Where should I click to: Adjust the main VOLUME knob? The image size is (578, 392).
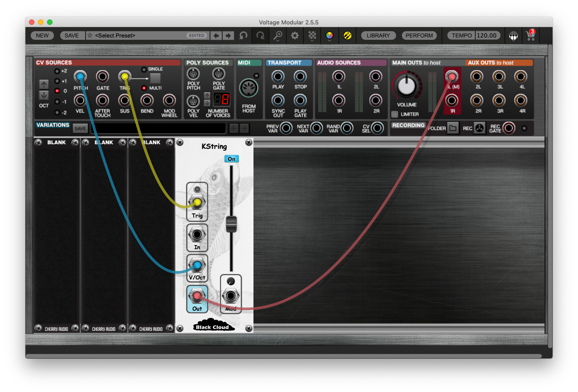tap(406, 85)
